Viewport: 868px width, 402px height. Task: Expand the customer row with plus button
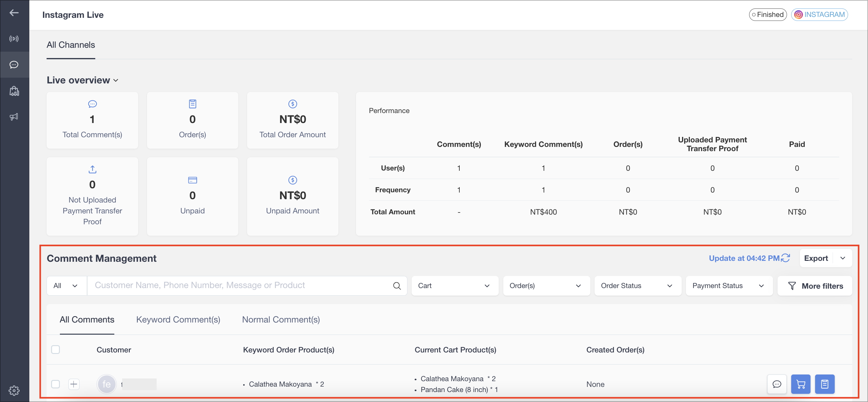coord(74,384)
